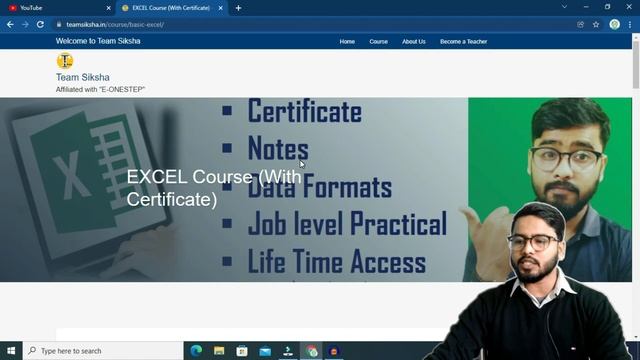The image size is (640, 360).
Task: Go back using browser back arrow
Action: [10, 24]
